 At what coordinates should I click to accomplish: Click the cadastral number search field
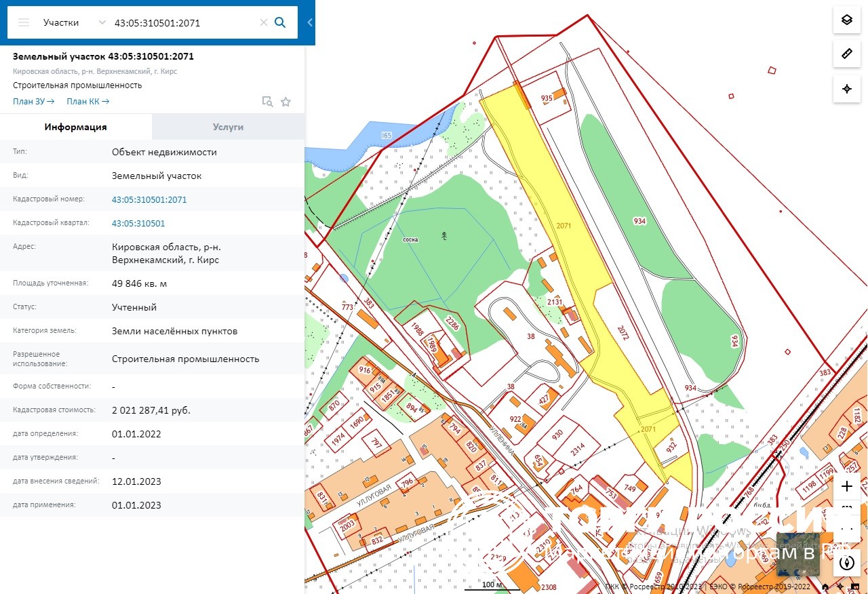(x=183, y=22)
